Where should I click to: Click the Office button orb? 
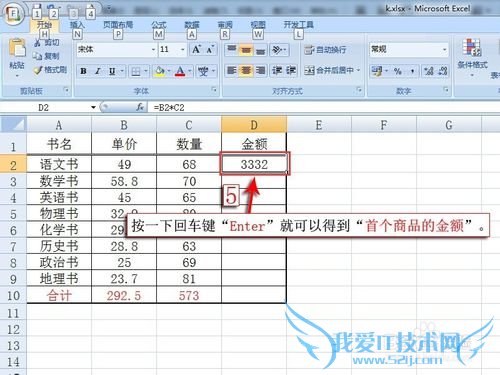point(13,14)
